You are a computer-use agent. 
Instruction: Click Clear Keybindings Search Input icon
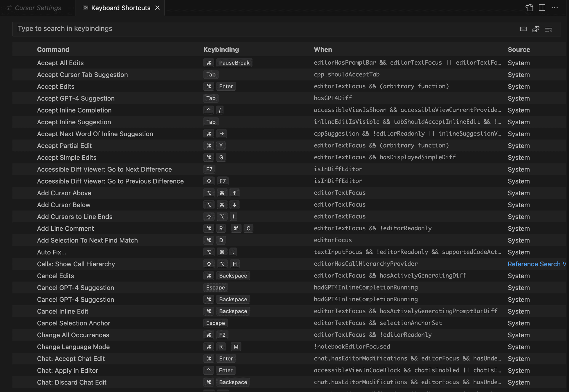point(549,29)
